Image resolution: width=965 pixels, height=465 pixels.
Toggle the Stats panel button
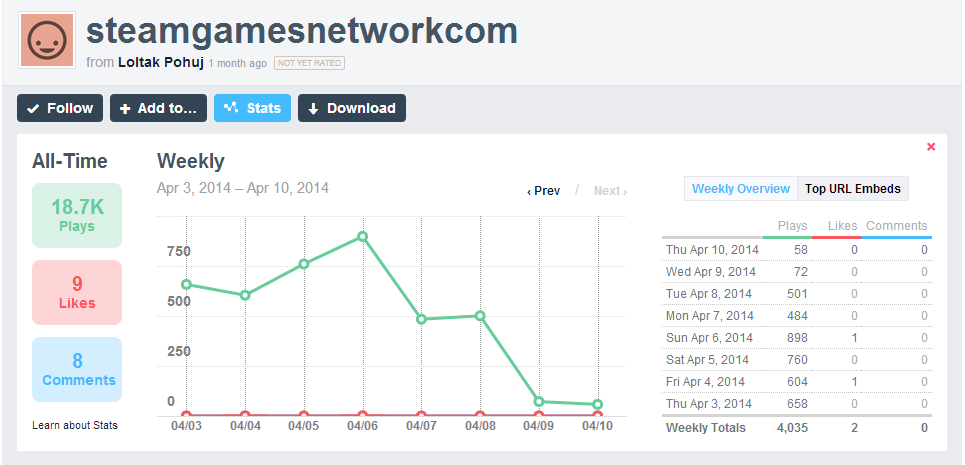pos(252,108)
